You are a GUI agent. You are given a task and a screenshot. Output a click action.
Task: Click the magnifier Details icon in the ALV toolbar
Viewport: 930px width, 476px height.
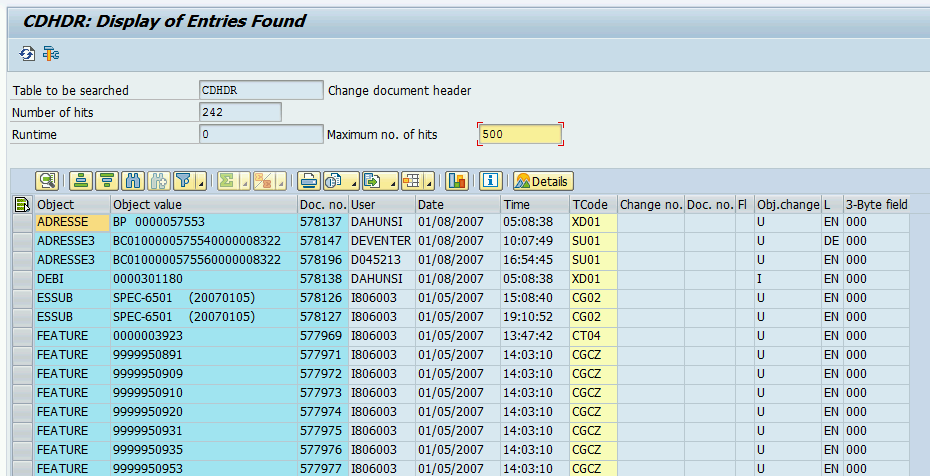point(47,181)
